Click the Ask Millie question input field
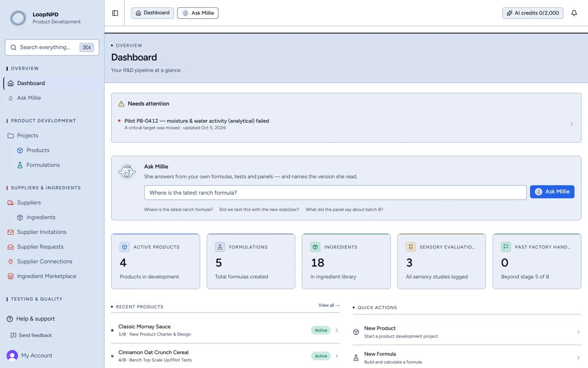This screenshot has width=588, height=368. pyautogui.click(x=335, y=193)
